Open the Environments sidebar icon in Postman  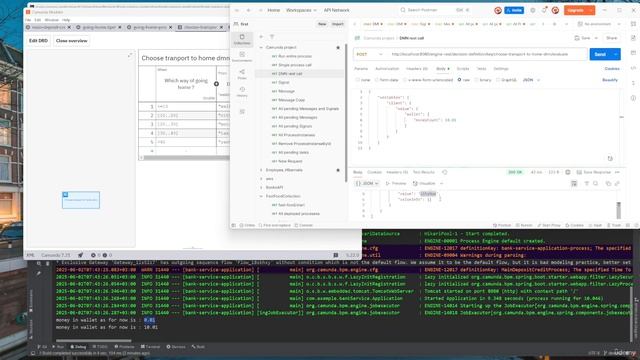click(242, 56)
